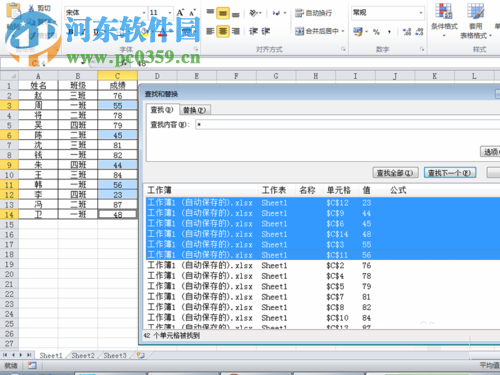
Task: Expand the orientation dropdown arrow
Action: click(x=260, y=13)
